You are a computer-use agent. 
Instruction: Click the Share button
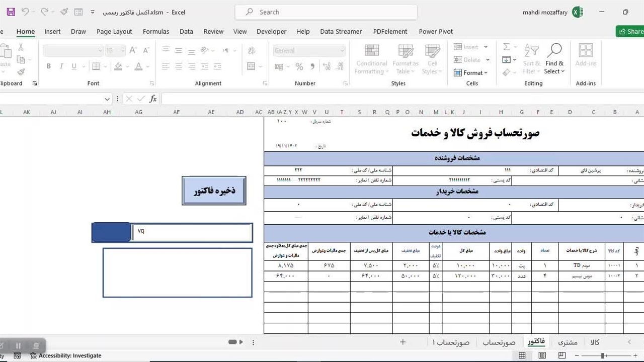[630, 31]
